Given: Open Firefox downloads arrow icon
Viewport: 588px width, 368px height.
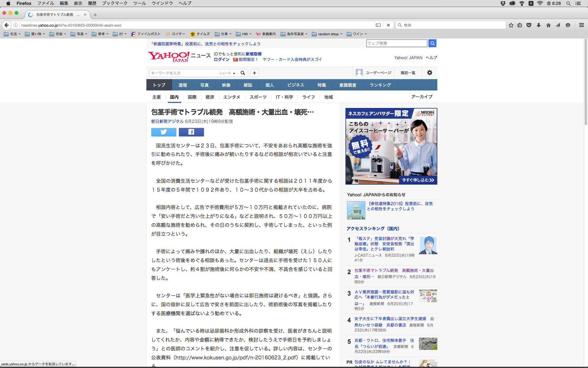Looking at the screenshot, I should point(539,25).
